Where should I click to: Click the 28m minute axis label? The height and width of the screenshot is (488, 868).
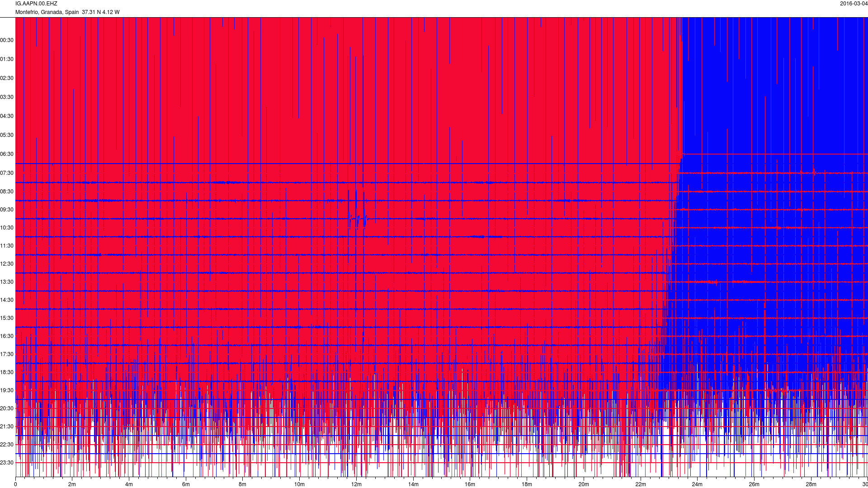[811, 484]
